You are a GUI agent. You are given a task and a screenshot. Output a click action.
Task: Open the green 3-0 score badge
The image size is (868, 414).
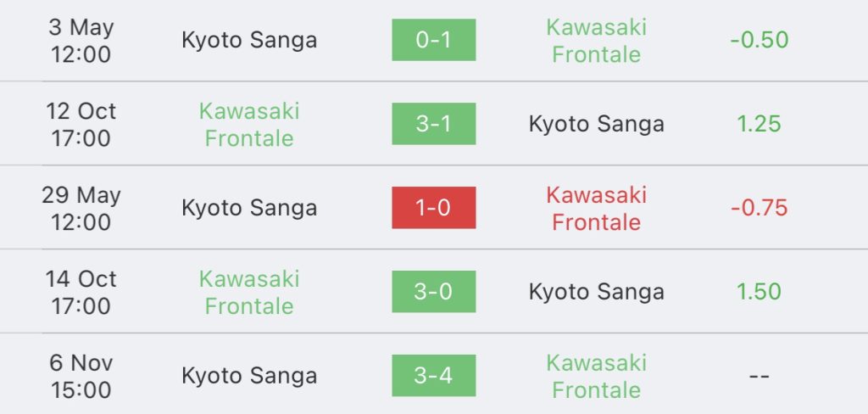click(x=433, y=292)
